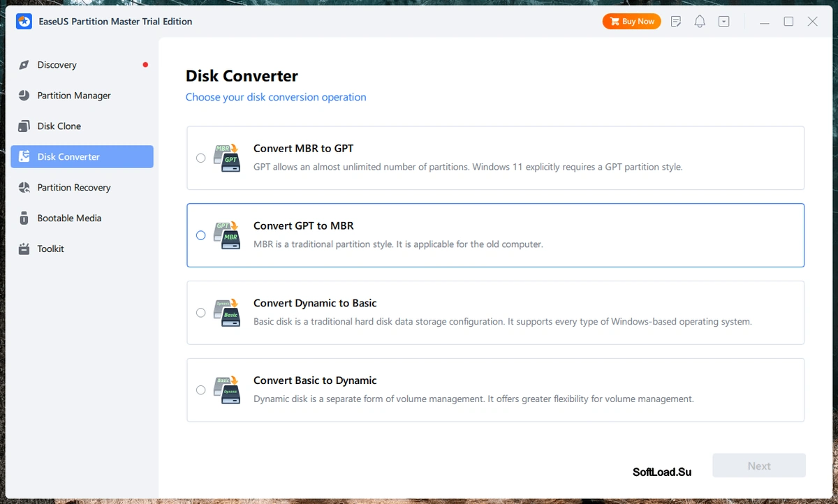
Task: Click the 'Convert Basic to Dynamic' title text
Action: (x=315, y=380)
